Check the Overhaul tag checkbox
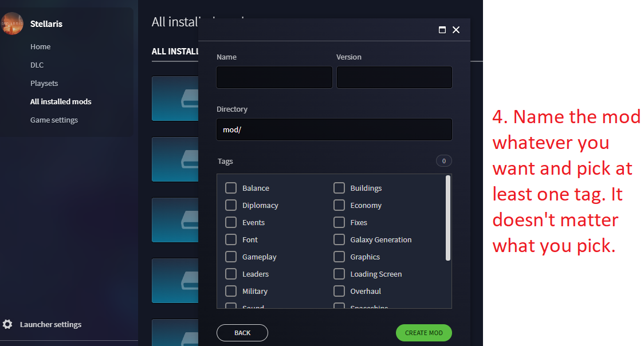Viewport: 644px width, 346px height. click(339, 291)
